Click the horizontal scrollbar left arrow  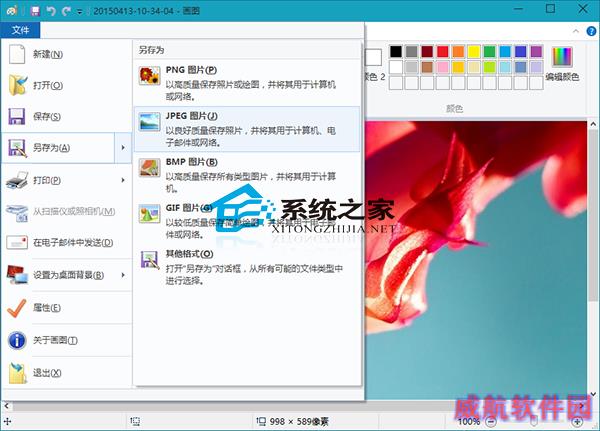6,405
